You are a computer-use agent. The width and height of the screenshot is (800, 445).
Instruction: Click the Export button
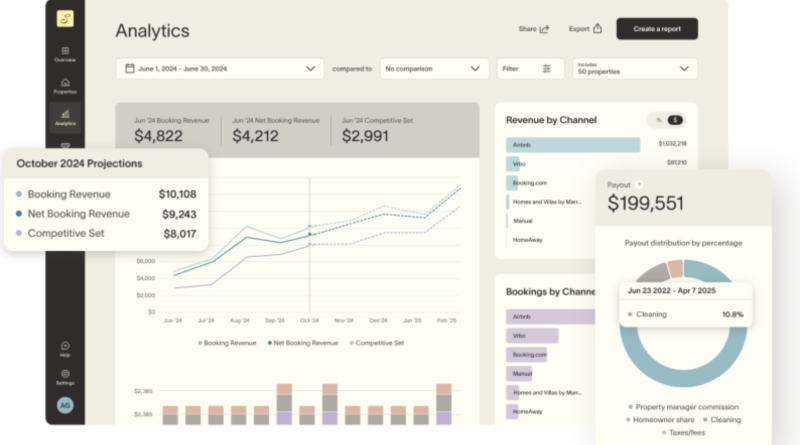pyautogui.click(x=585, y=29)
